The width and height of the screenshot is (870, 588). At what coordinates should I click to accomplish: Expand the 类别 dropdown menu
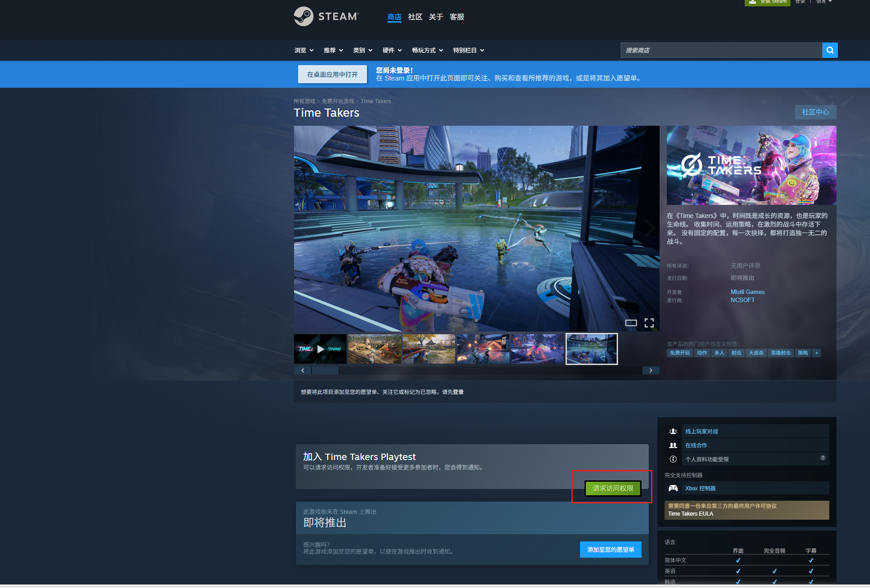362,50
